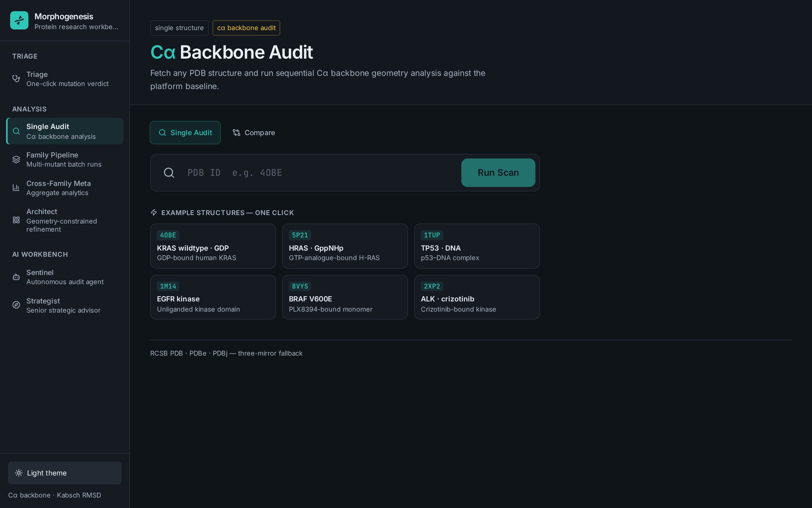Click the Cα Backbone Audit page heading
This screenshot has height=508, width=812.
[231, 52]
